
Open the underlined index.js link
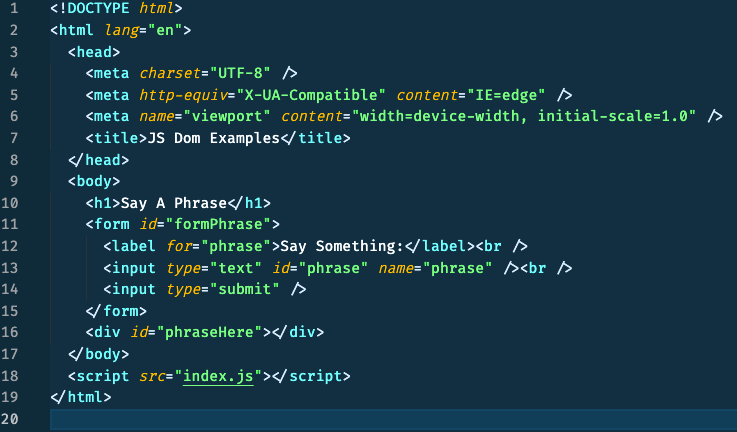coord(218,376)
